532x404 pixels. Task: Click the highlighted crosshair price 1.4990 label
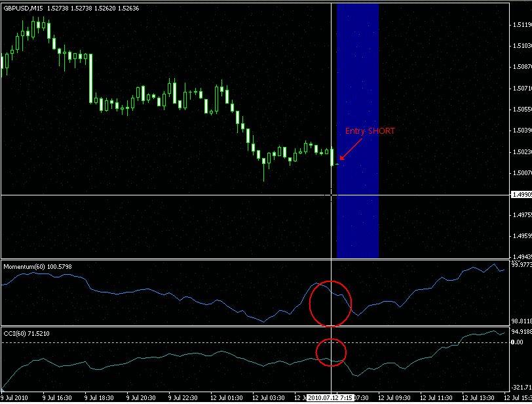point(521,195)
